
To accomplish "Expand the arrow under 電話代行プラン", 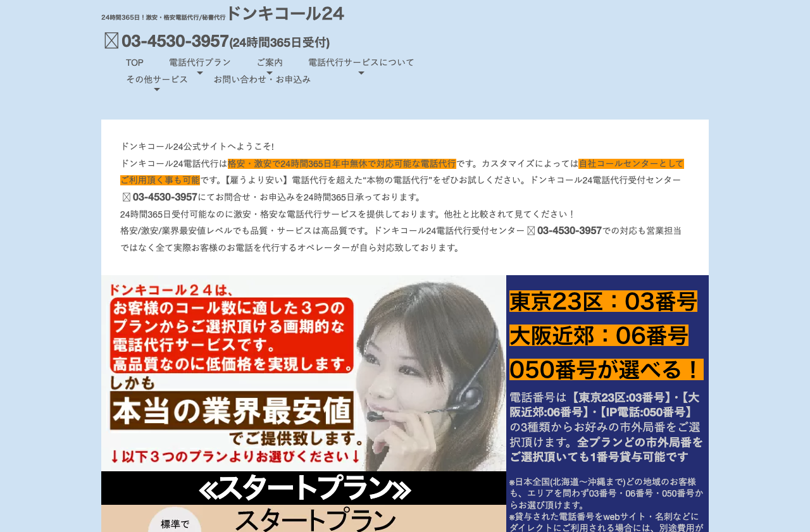I will point(200,73).
